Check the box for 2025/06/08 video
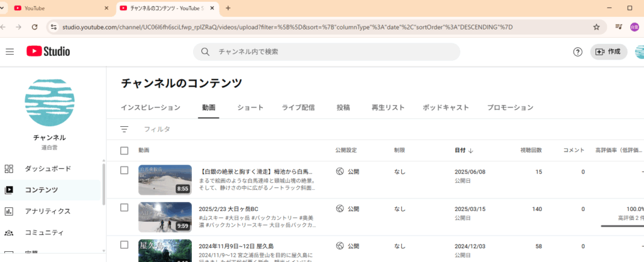Viewport: 644px width, 262px height. pos(125,170)
